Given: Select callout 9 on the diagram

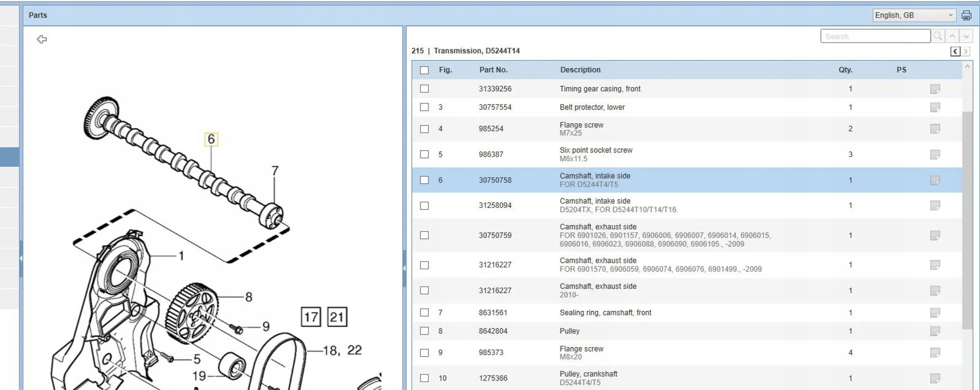Looking at the screenshot, I should coord(266,327).
